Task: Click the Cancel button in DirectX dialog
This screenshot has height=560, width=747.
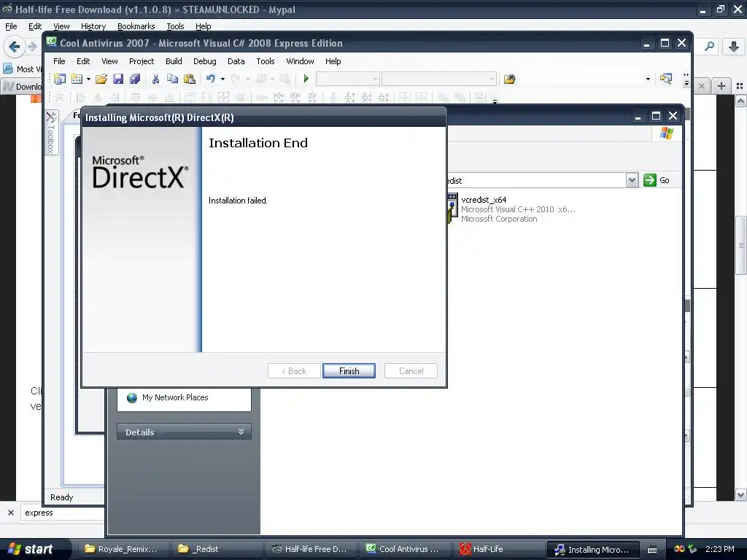Action: 411,371
